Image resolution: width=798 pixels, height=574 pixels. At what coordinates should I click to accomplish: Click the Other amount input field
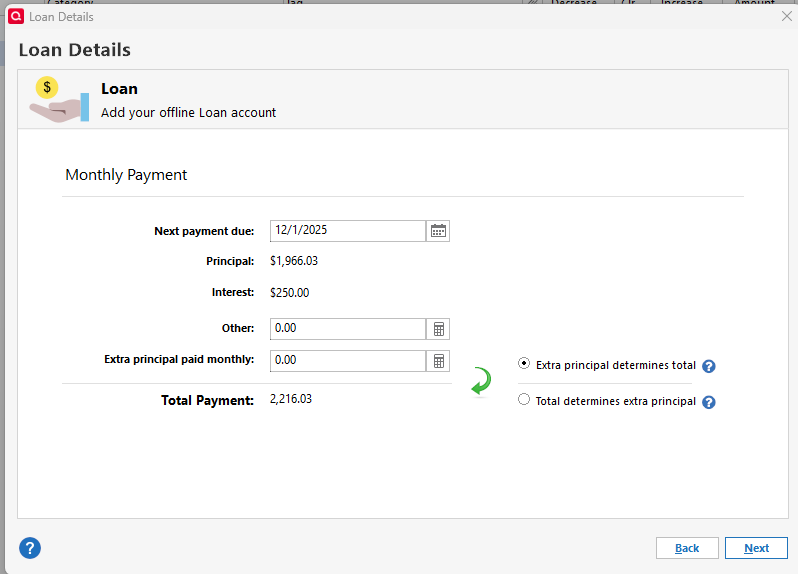[x=348, y=329]
